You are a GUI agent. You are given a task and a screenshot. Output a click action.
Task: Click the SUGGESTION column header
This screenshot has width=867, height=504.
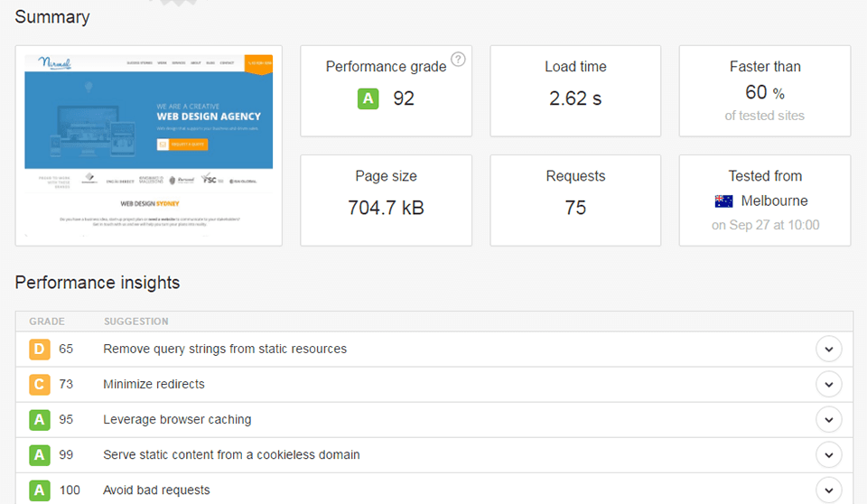(x=136, y=322)
